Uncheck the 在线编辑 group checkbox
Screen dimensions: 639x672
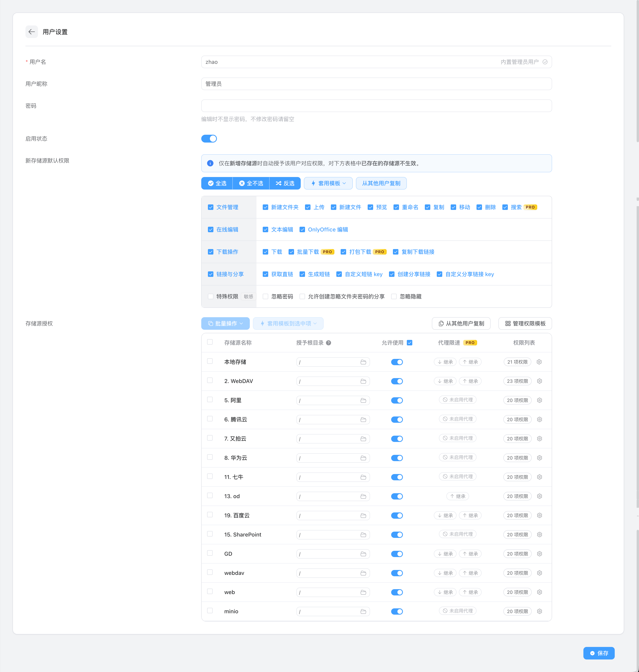point(210,229)
